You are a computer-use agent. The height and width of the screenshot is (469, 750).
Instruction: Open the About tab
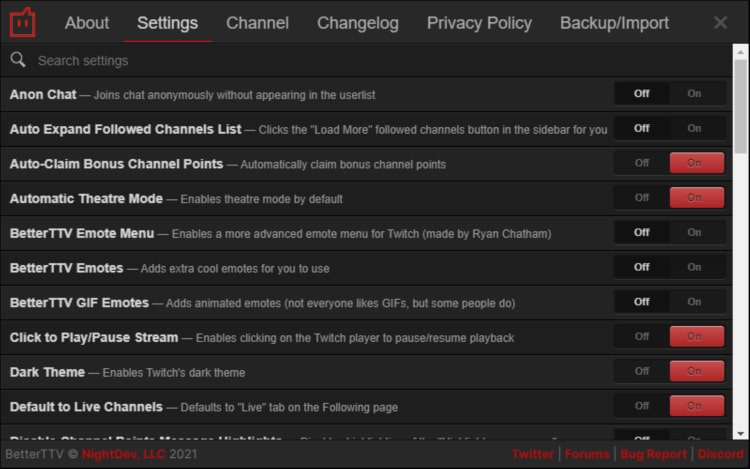tap(87, 23)
